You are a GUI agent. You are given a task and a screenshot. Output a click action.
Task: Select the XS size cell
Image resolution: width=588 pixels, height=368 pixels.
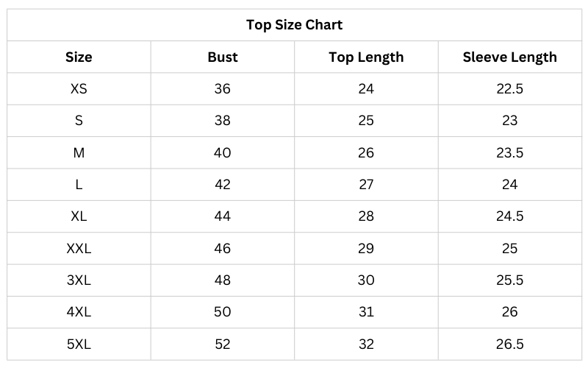pos(79,89)
